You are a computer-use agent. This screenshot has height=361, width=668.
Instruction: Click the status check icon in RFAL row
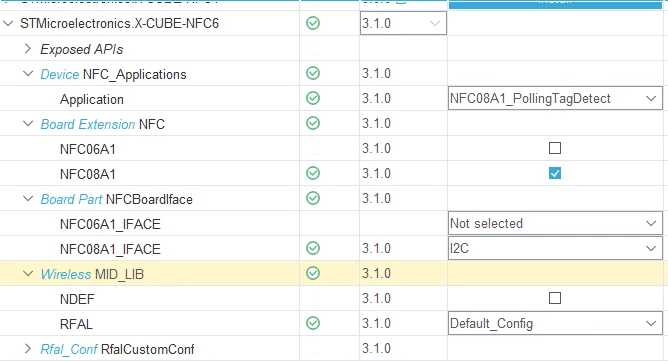click(313, 323)
